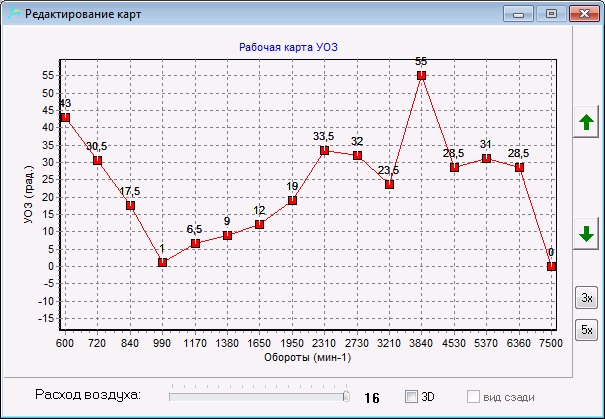605x419 pixels.
Task: Click the app icon in title bar
Action: point(14,14)
